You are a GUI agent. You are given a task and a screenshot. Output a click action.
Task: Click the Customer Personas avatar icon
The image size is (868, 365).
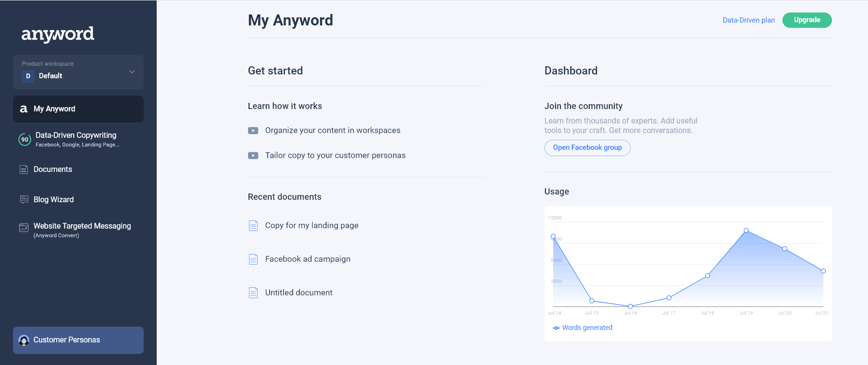click(x=24, y=340)
